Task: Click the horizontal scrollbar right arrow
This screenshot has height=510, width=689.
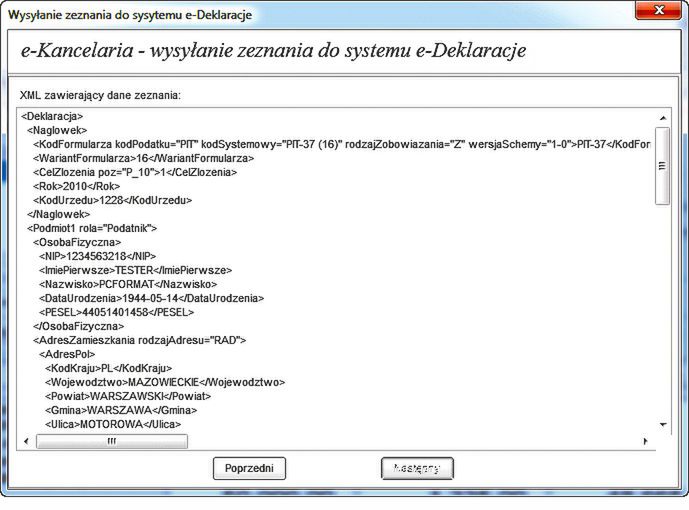Action: coord(645,441)
